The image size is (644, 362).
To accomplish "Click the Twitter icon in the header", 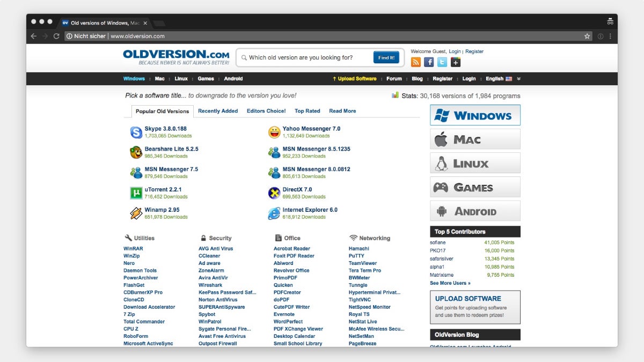I will click(442, 62).
